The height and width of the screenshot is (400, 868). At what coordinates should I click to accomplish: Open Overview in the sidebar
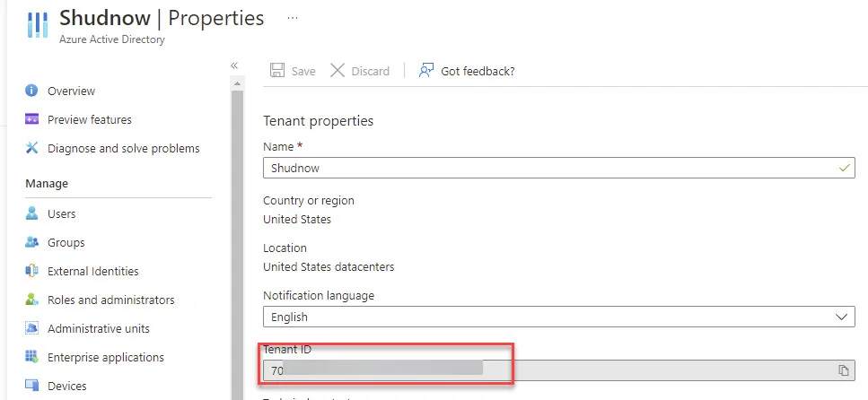coord(72,91)
